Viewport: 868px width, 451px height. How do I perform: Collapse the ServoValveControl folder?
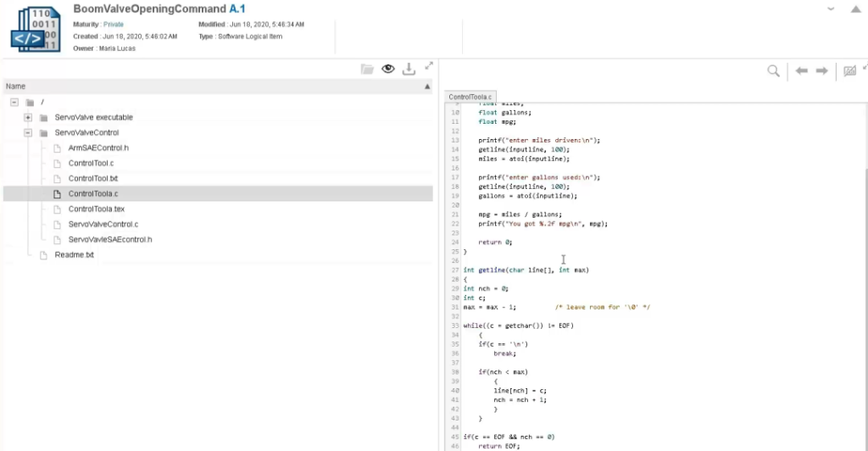pyautogui.click(x=28, y=132)
